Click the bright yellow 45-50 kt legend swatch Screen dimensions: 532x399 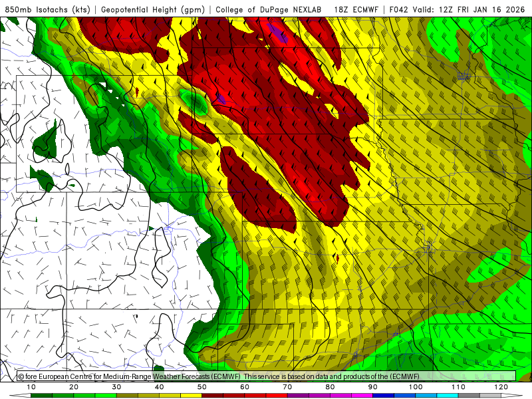[191, 396]
